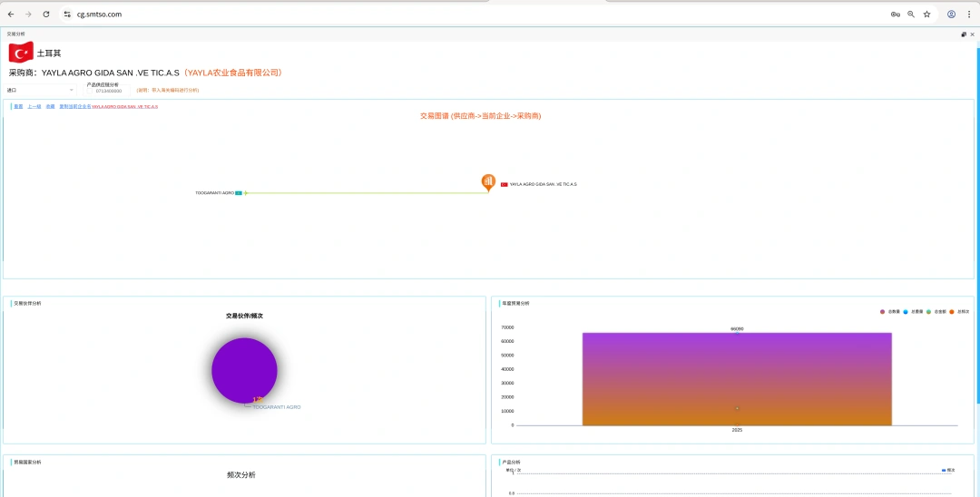Click the 复制当前企业名 link
This screenshot has width=980, height=497.
pos(74,106)
